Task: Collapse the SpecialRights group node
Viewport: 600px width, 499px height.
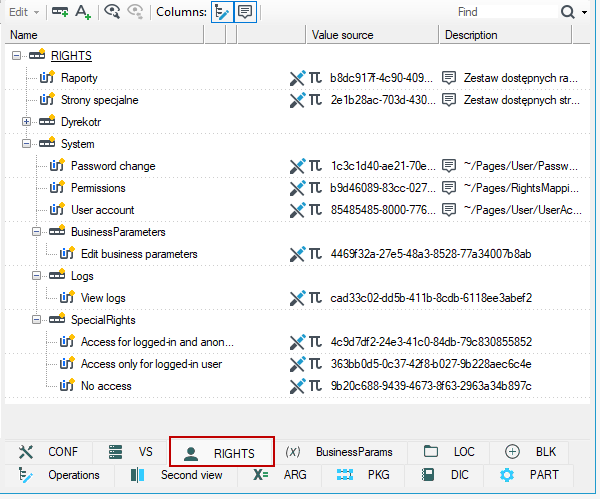Action: point(36,320)
